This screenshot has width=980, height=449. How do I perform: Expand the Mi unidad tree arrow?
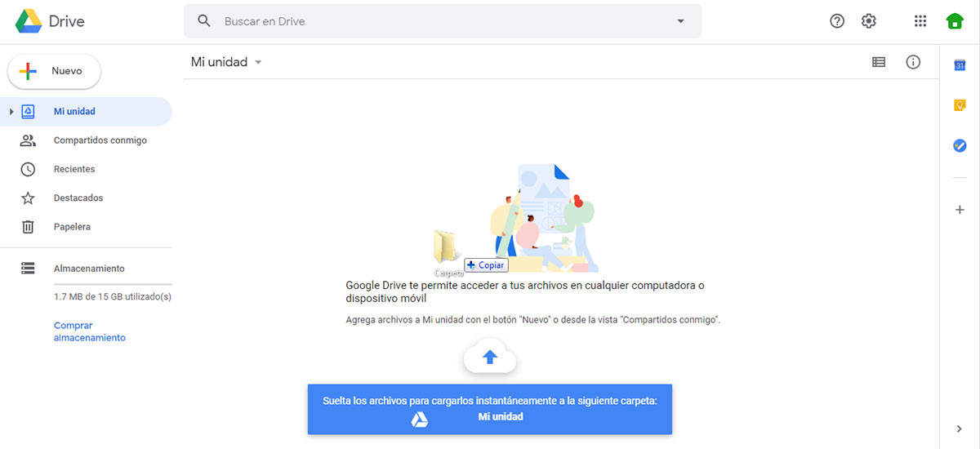pyautogui.click(x=11, y=111)
